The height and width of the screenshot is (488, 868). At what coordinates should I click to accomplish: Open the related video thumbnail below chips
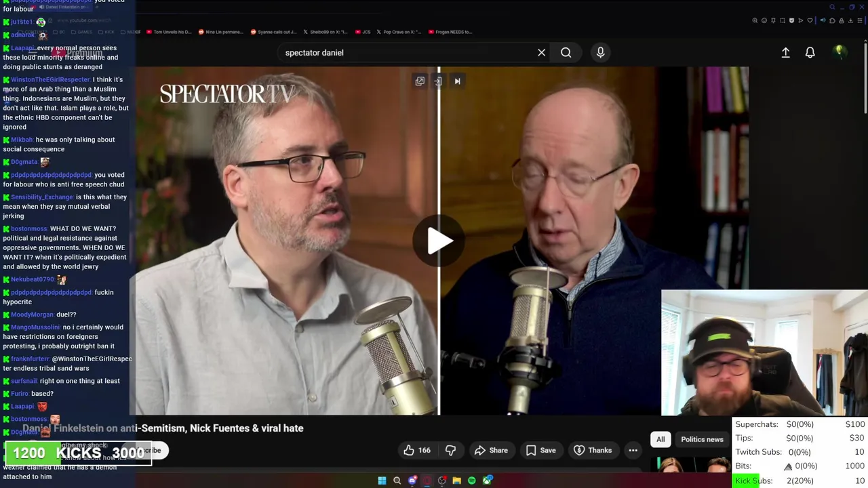point(692,465)
